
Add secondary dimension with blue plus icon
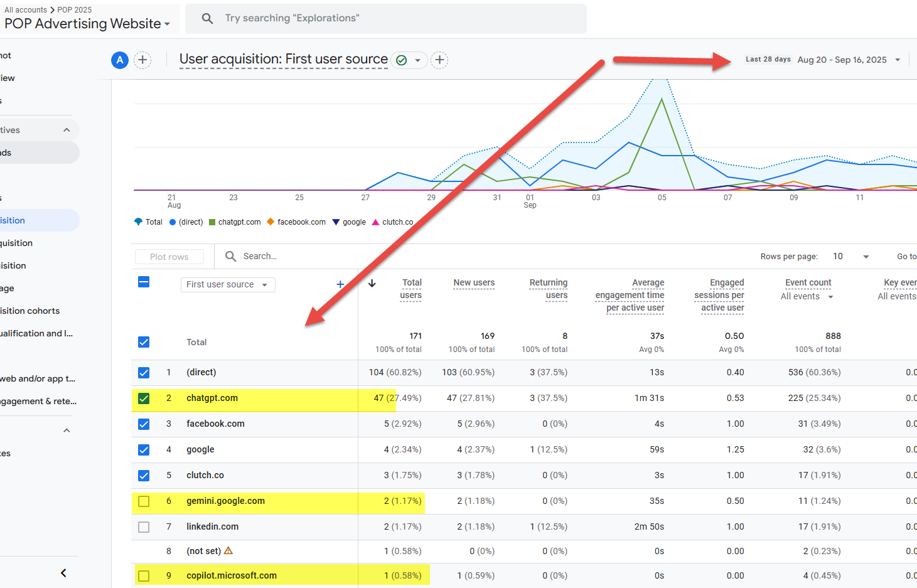pyautogui.click(x=340, y=284)
